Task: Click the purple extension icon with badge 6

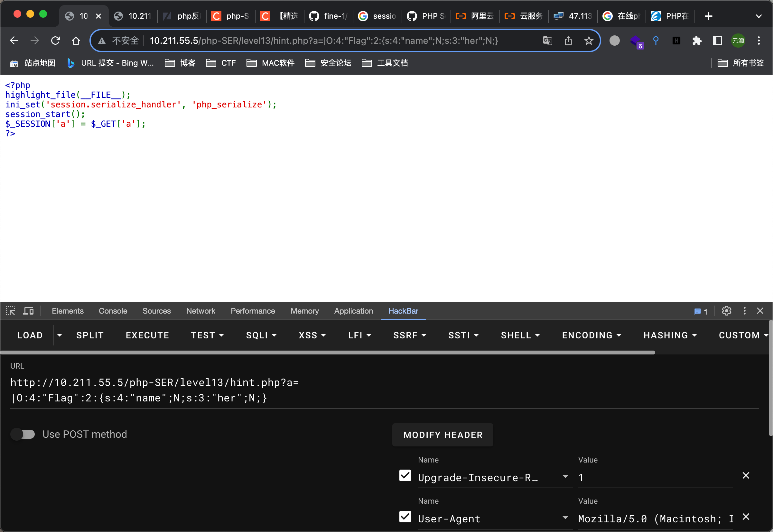Action: point(636,42)
